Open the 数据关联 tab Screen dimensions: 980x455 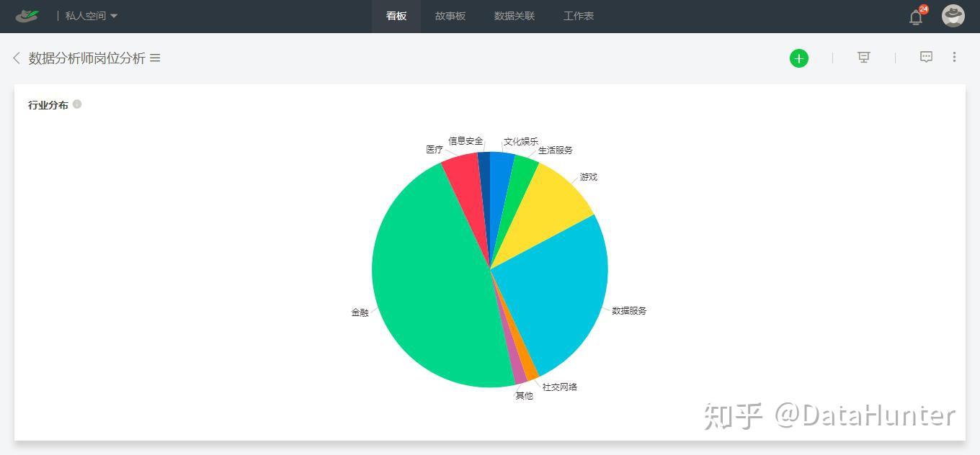[514, 16]
